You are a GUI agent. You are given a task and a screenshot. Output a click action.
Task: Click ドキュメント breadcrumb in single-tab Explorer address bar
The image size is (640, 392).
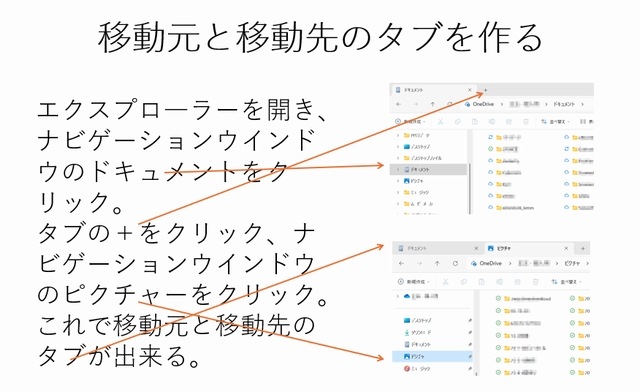click(564, 105)
